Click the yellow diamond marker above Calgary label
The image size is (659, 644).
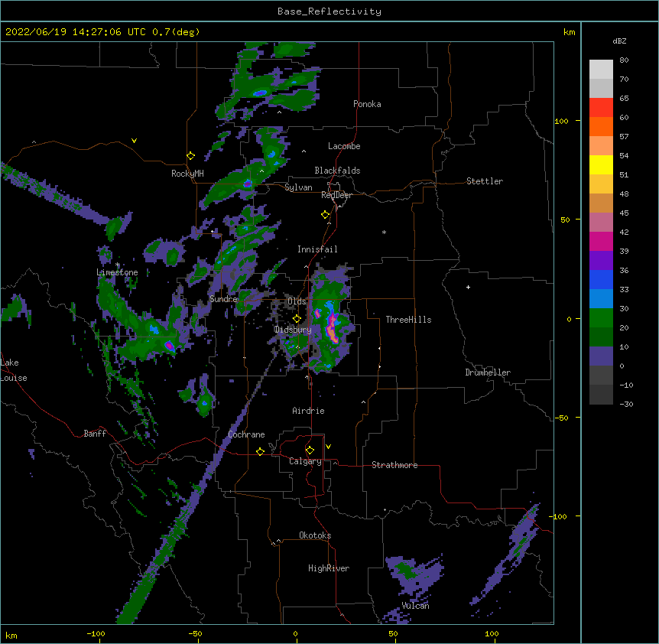click(310, 450)
